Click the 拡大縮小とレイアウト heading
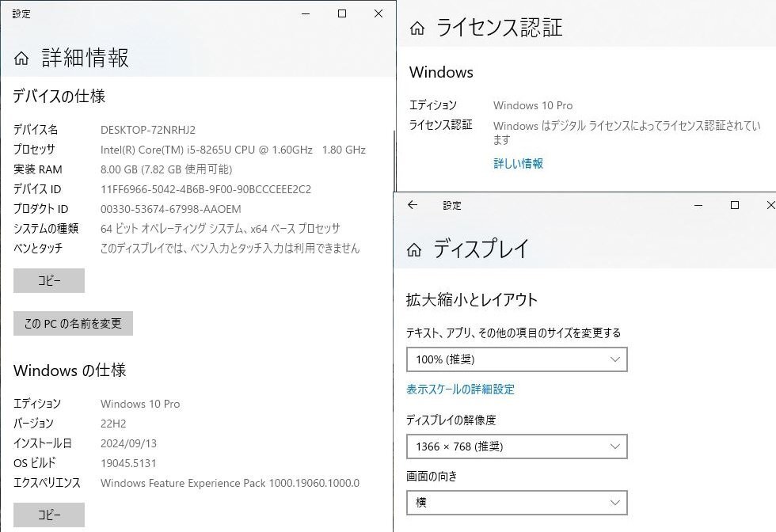This screenshot has height=532, width=776. click(472, 300)
